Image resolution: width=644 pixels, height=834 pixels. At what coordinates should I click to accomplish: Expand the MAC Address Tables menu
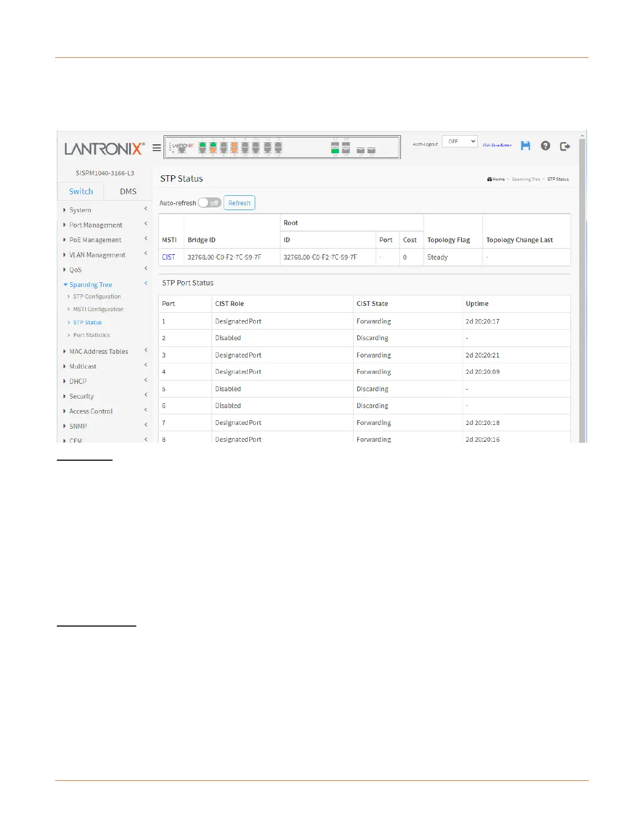click(105, 351)
